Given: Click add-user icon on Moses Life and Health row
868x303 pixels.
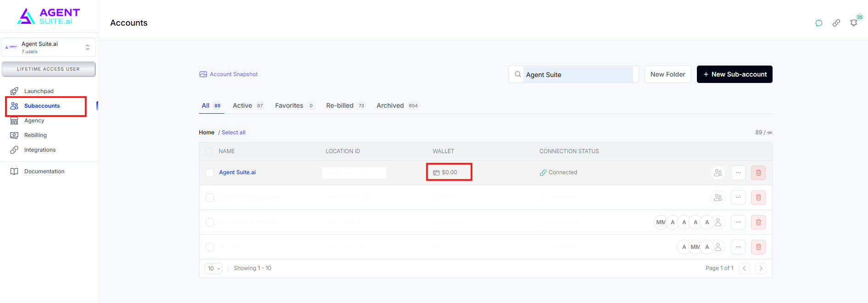Looking at the screenshot, I should (718, 222).
